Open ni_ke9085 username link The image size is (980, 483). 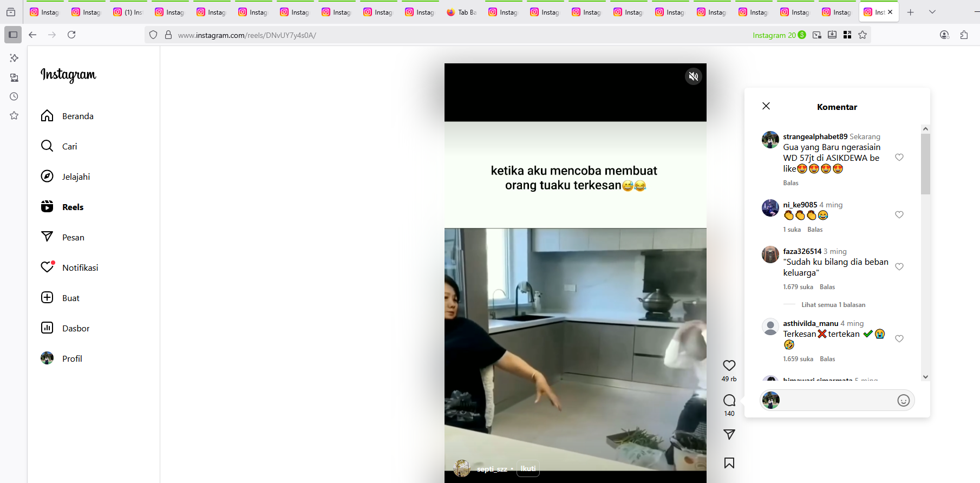[800, 205]
